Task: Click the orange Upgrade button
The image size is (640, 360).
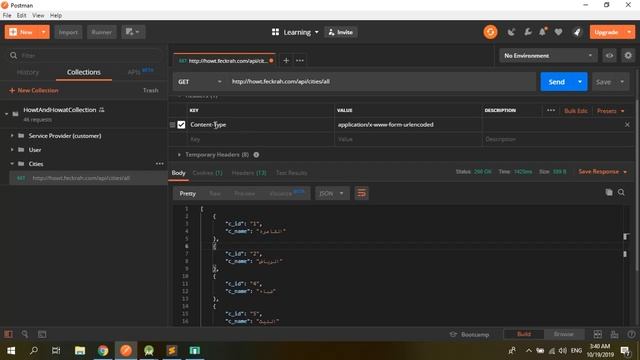Action: (x=606, y=32)
